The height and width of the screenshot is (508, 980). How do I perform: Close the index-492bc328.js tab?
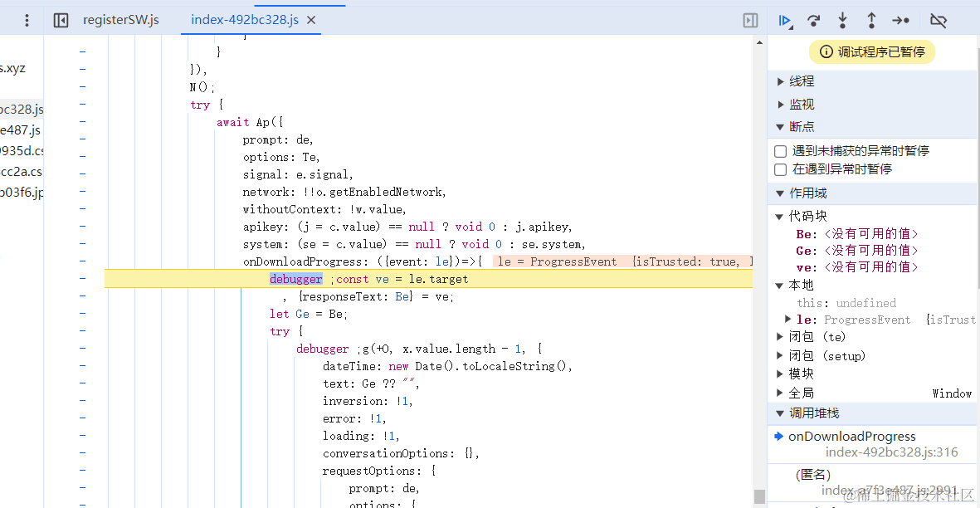coord(311,20)
